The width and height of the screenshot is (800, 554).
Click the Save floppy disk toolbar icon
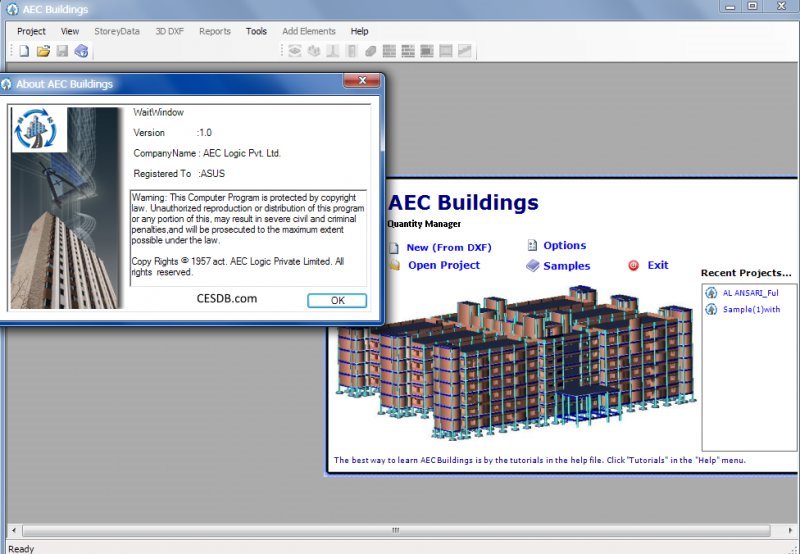(62, 51)
